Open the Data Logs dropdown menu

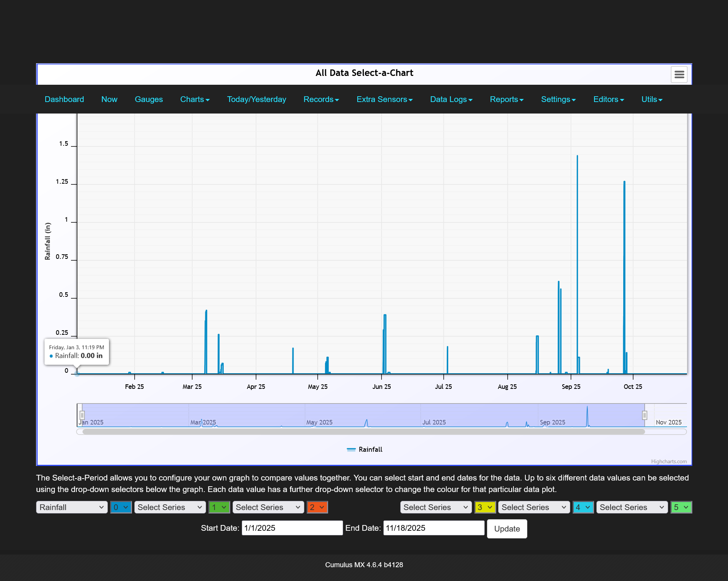[x=451, y=99]
